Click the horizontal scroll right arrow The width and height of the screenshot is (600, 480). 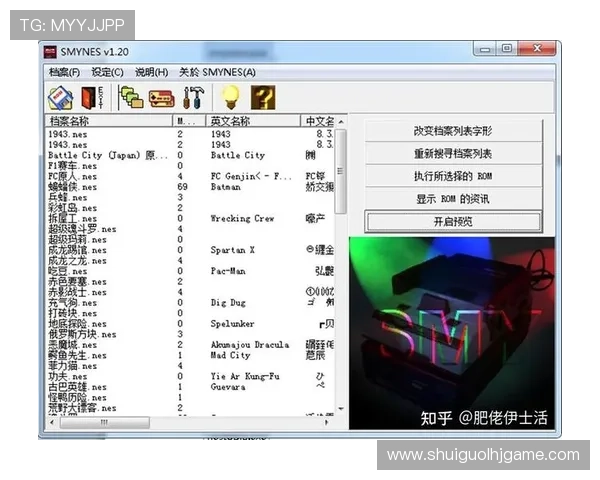coord(326,422)
